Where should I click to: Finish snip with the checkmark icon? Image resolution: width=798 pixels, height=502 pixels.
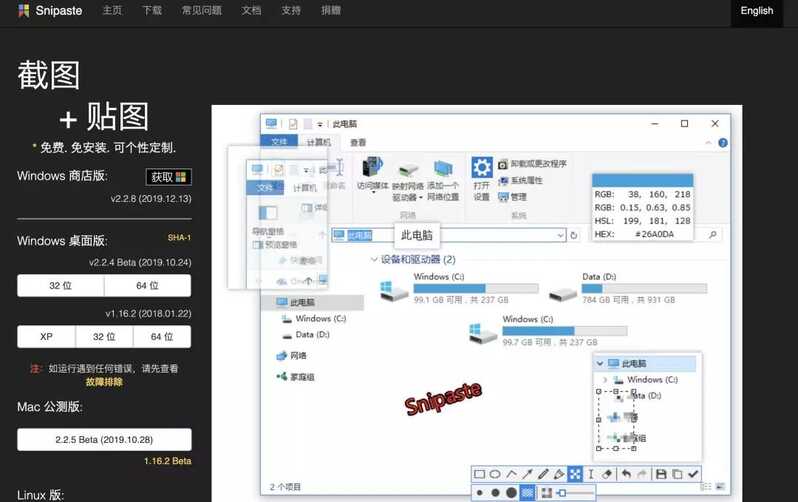(693, 475)
